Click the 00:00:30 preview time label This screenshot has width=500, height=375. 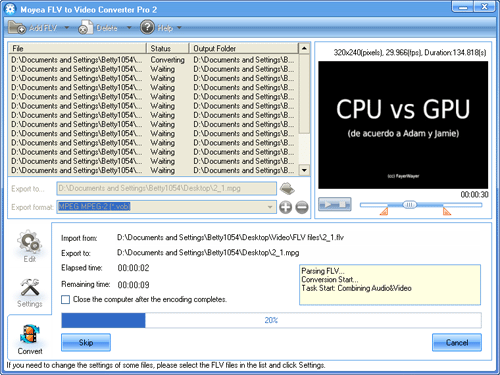(474, 195)
